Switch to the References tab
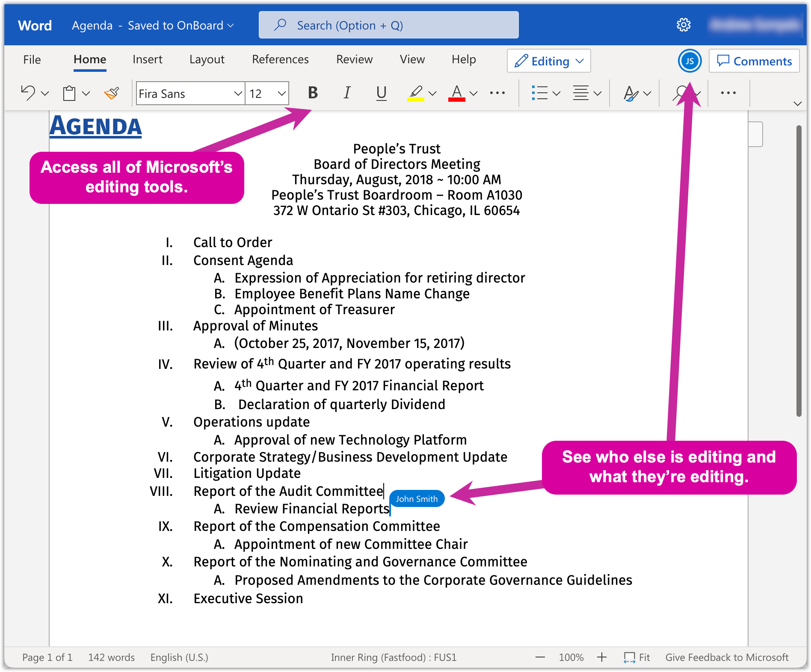 point(280,59)
